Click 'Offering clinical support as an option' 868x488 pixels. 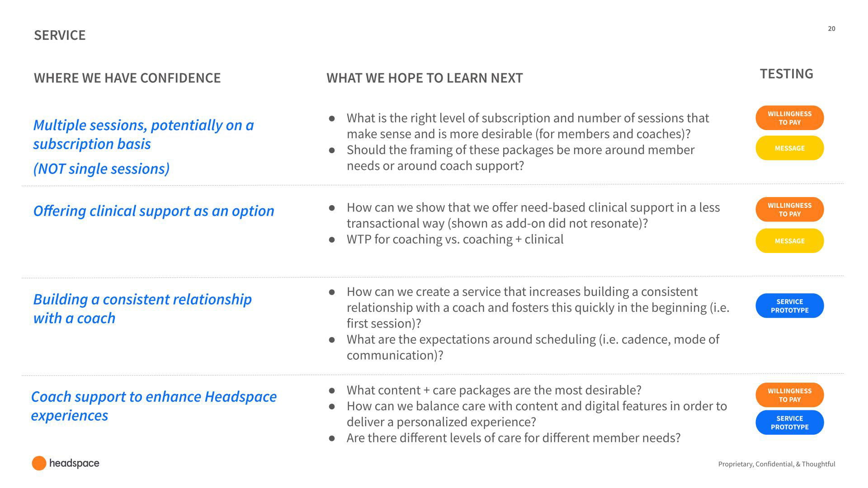(x=154, y=211)
